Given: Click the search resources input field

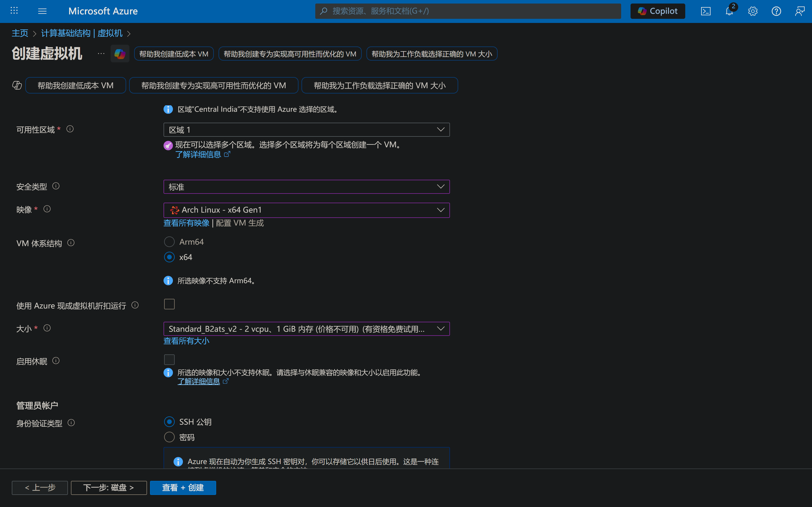Looking at the screenshot, I should tap(468, 11).
